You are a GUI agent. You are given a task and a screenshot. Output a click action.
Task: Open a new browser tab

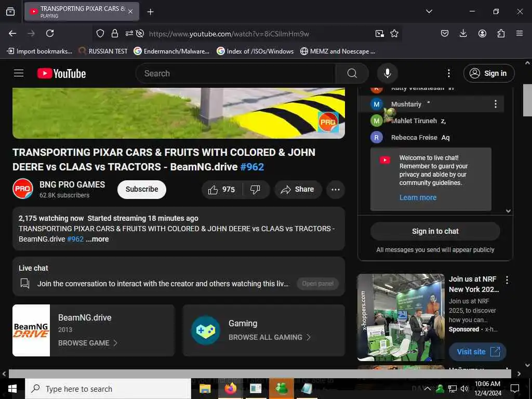[x=150, y=12]
